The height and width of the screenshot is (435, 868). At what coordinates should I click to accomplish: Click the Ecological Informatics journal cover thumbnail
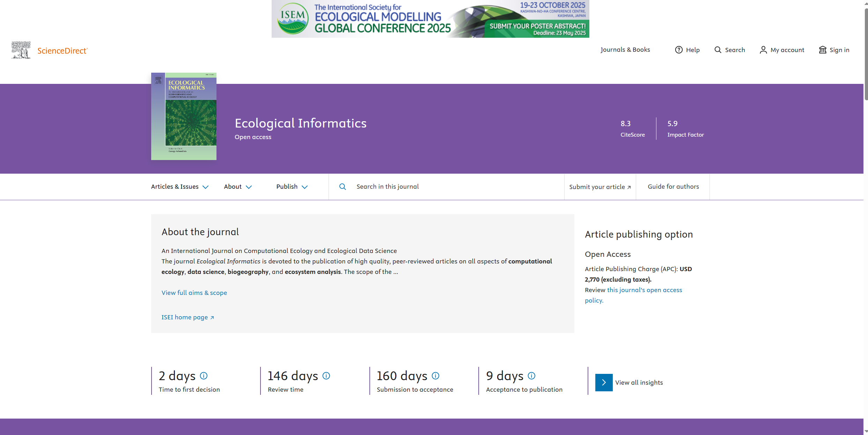pos(184,116)
